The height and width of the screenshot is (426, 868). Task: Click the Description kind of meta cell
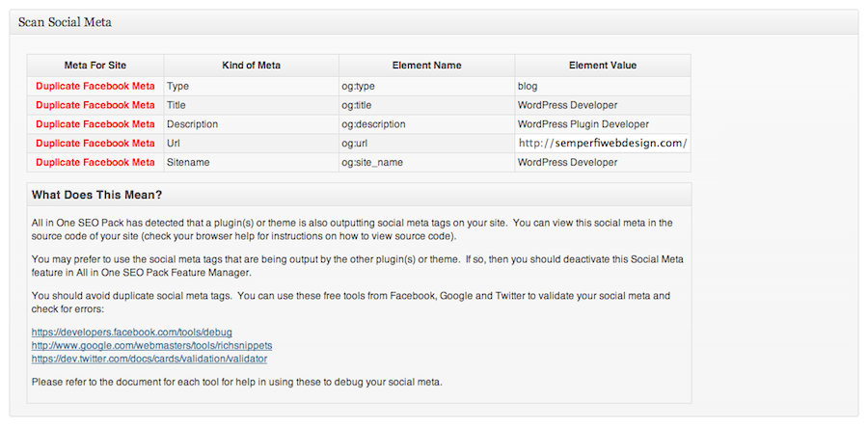pyautogui.click(x=193, y=124)
